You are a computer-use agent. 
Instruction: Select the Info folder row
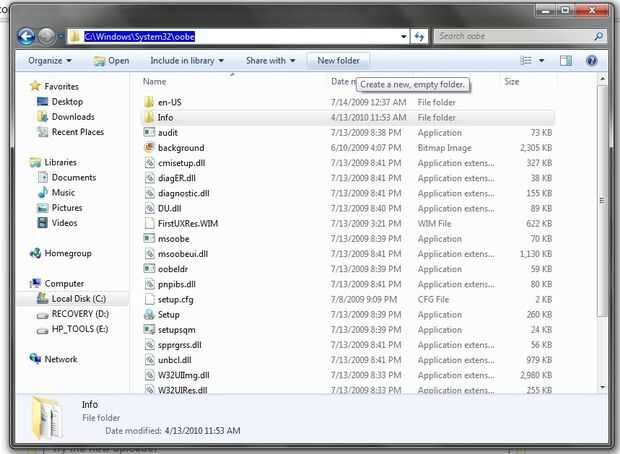tap(348, 117)
